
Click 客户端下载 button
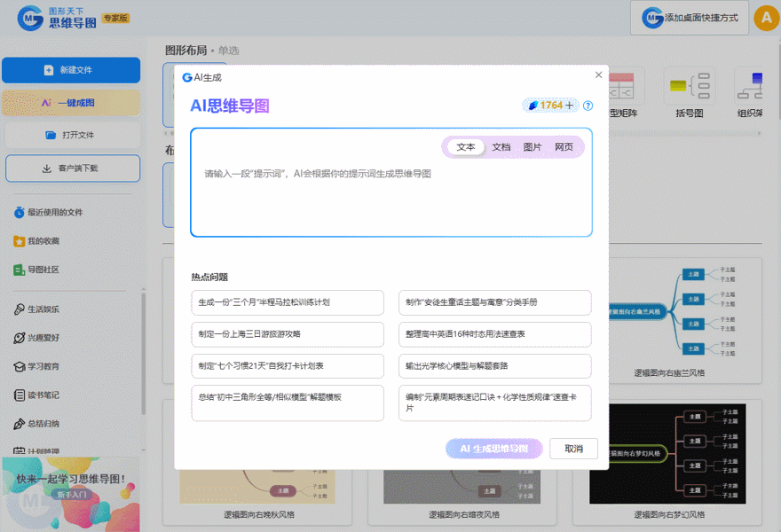(73, 168)
